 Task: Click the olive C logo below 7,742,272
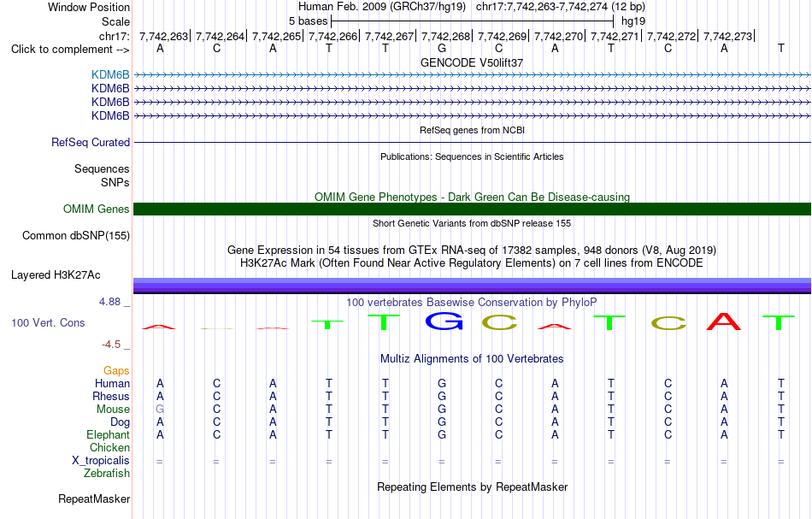(x=668, y=323)
